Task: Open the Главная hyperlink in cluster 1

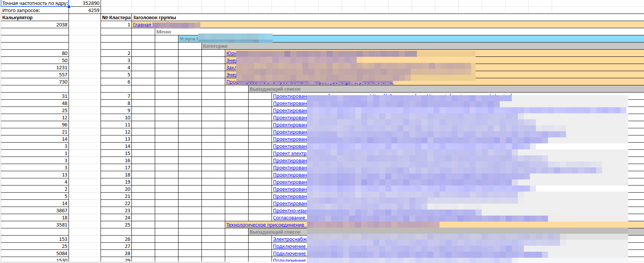Action: [142, 25]
